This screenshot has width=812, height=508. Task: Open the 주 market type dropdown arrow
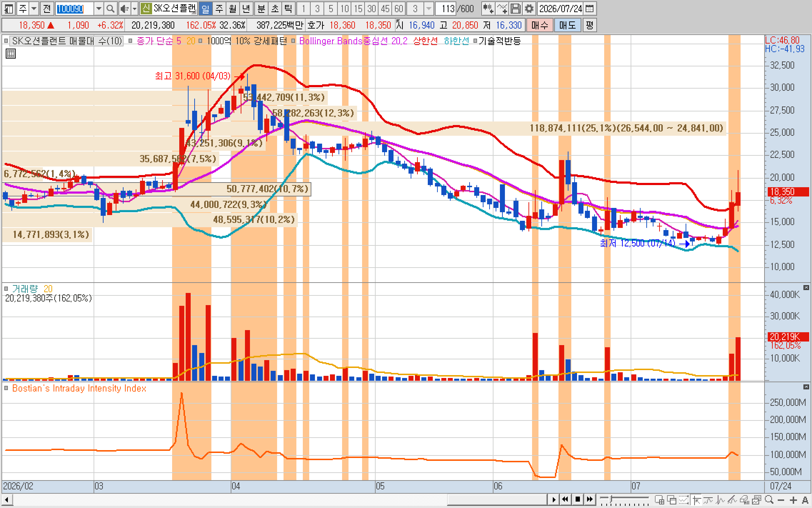click(x=34, y=9)
